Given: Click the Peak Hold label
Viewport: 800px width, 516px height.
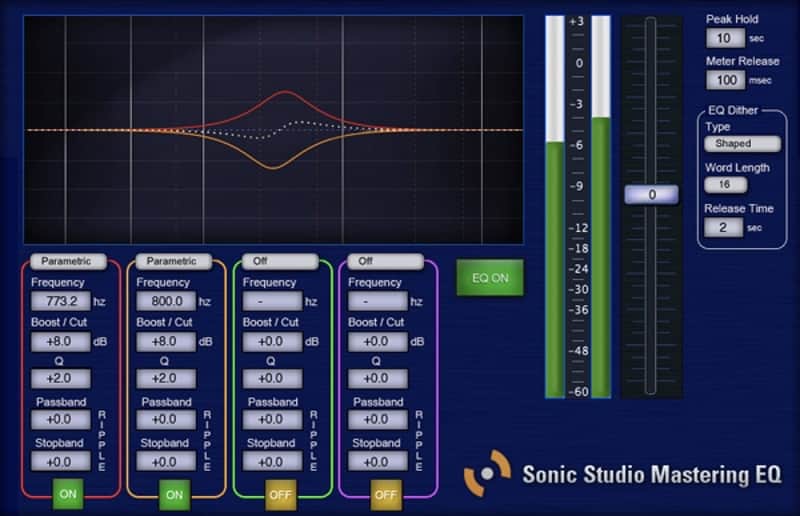Looking at the screenshot, I should (732, 19).
